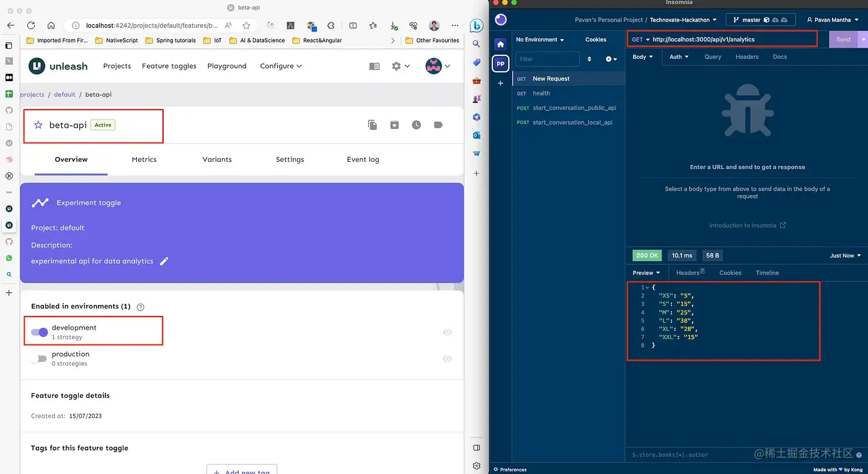
Task: Click the sort order icon beside the Filter
Action: (x=589, y=59)
